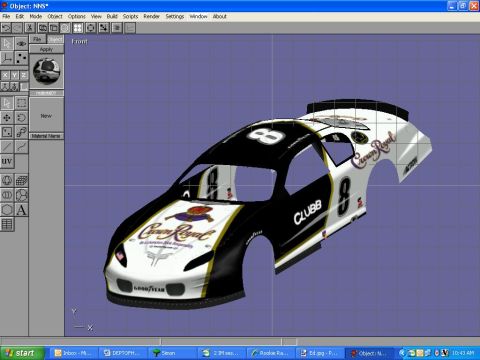Viewport: 480px width, 360px height.
Task: Select the circular-arrow Rotate tool
Action: pos(21,117)
